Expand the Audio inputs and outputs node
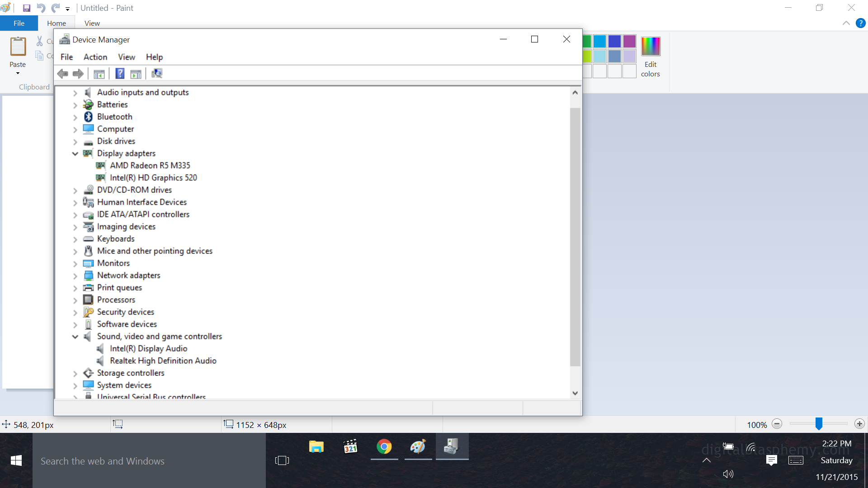This screenshot has height=488, width=868. coord(75,93)
